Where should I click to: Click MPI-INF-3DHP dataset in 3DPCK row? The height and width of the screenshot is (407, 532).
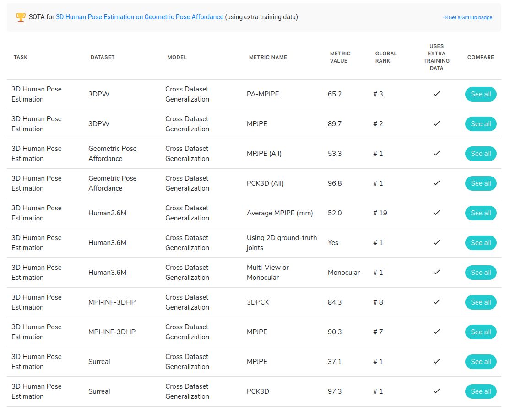[112, 302]
